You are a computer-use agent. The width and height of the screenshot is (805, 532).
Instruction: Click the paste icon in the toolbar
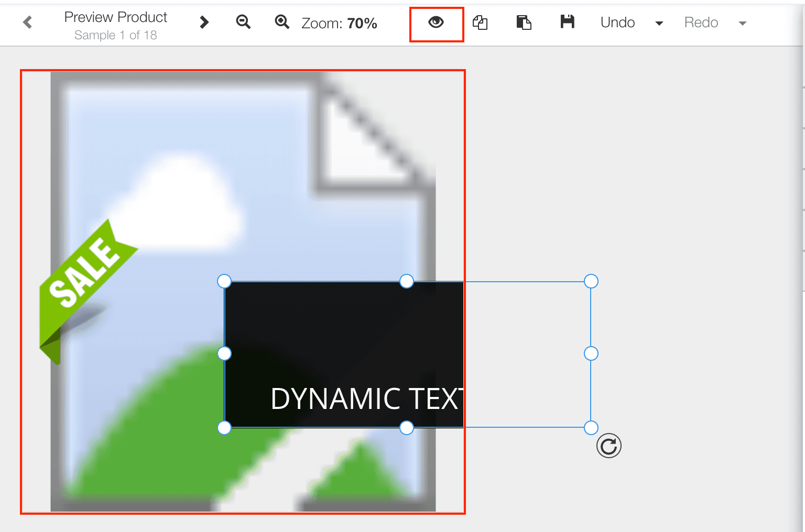click(524, 23)
